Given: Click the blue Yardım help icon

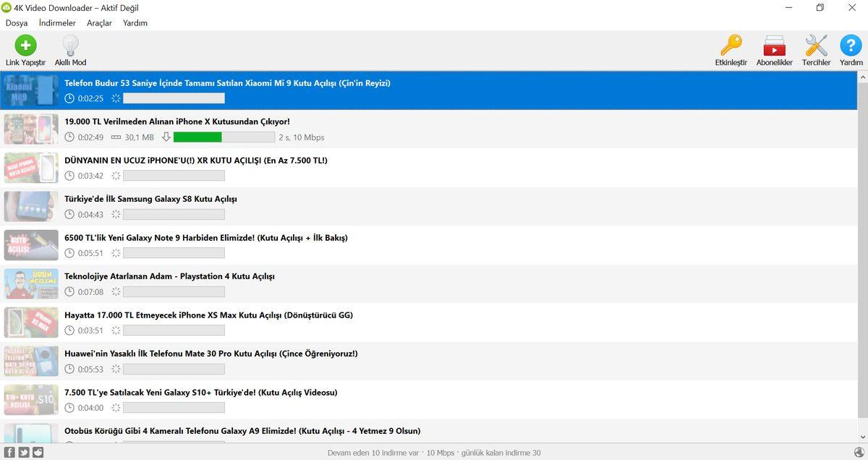Looking at the screenshot, I should (x=851, y=46).
